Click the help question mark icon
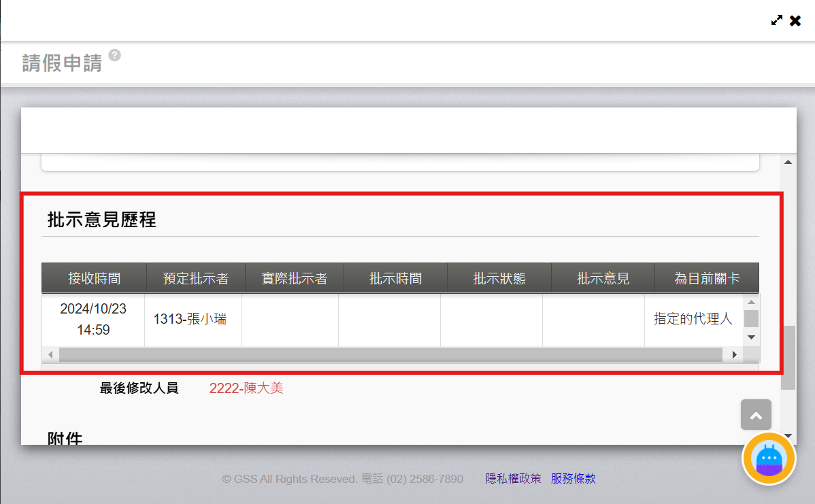815x504 pixels. click(114, 55)
